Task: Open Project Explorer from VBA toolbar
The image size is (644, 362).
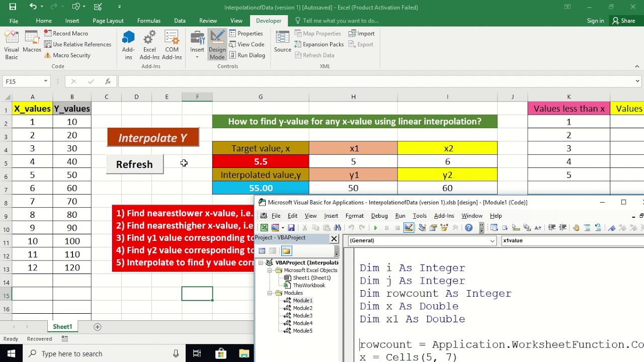Action: click(422, 228)
